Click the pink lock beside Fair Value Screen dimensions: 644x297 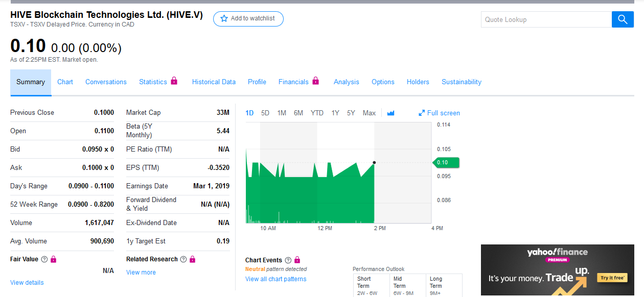coord(53,259)
